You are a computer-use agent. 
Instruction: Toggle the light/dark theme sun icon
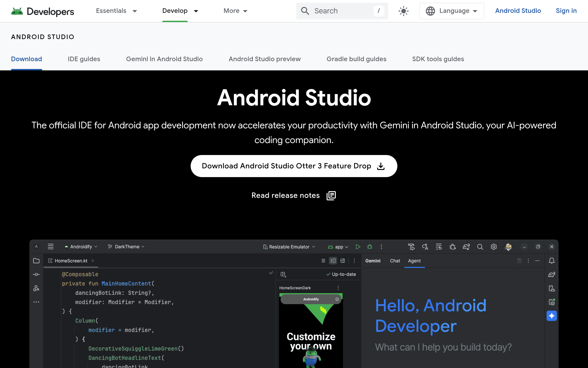coord(404,11)
